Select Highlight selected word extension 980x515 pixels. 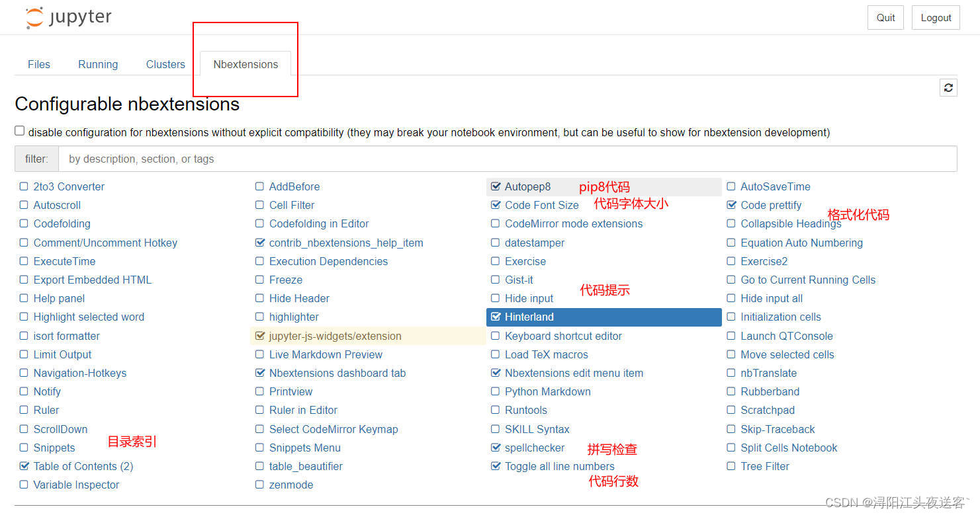(x=89, y=317)
